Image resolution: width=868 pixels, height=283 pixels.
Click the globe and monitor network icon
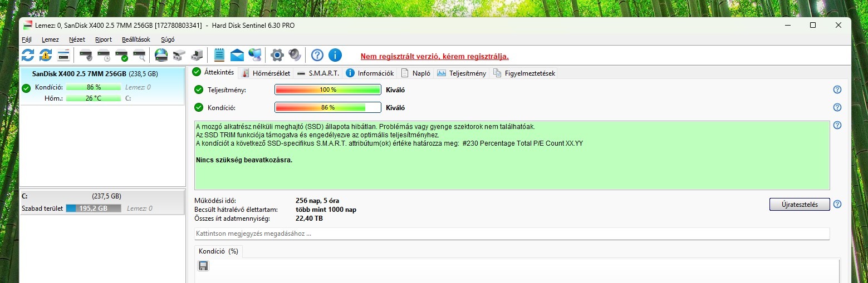tap(255, 55)
